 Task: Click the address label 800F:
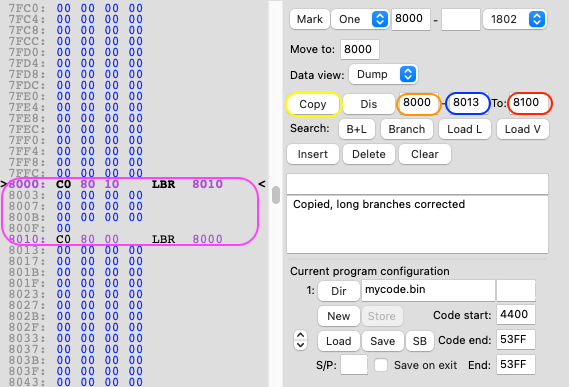27,228
